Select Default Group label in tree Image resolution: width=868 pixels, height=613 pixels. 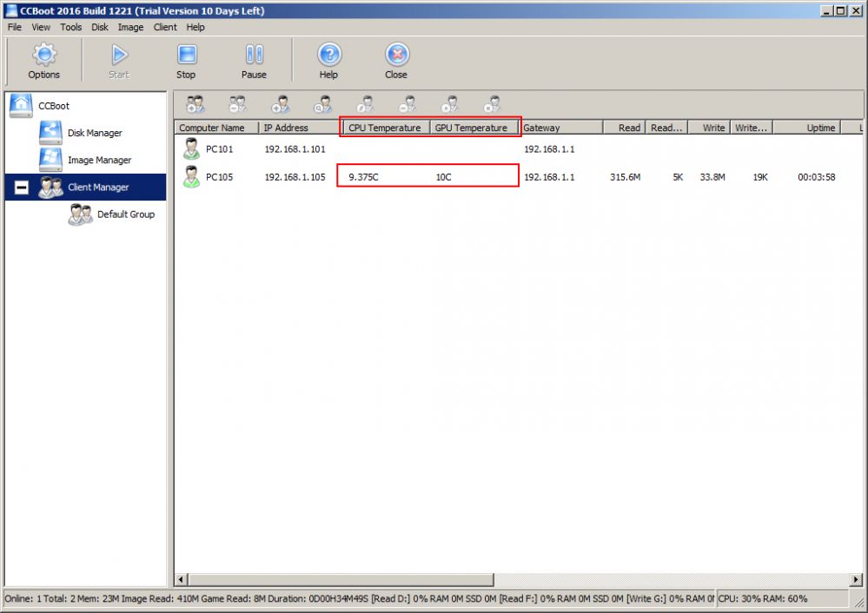(126, 214)
